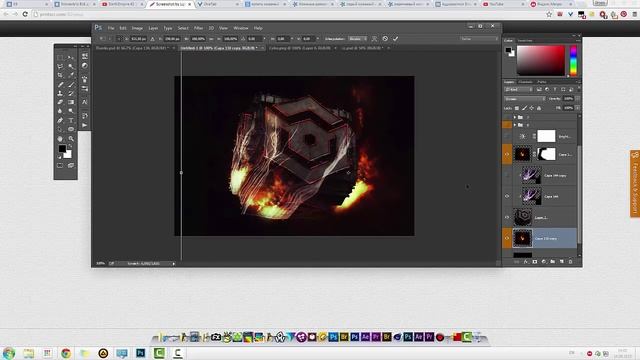Pick a shade in color field

tap(541, 60)
